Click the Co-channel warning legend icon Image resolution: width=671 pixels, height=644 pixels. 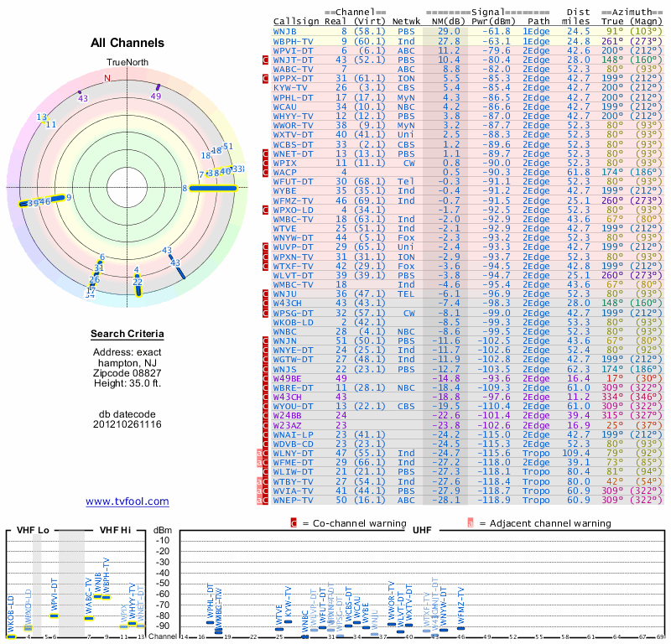pyautogui.click(x=294, y=522)
